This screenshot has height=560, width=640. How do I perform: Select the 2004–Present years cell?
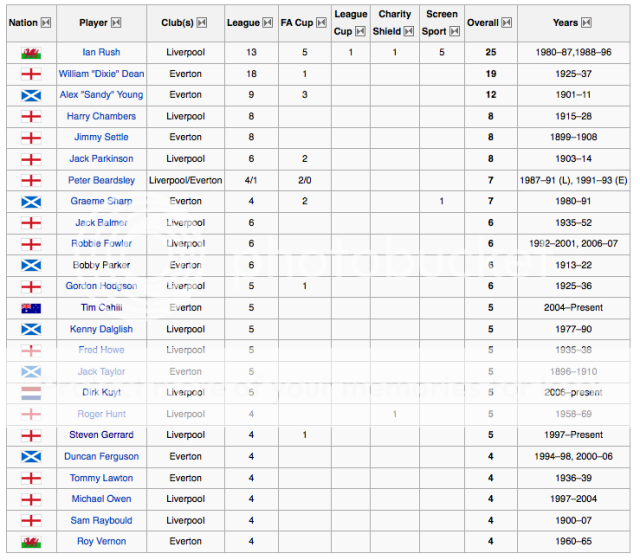click(x=573, y=308)
